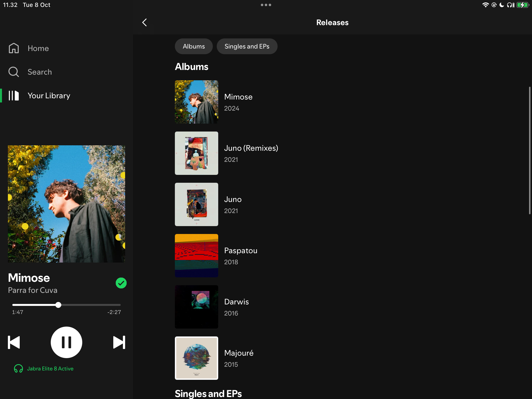Viewport: 532px width, 399px height.
Task: Pause the current song
Action: point(66,342)
